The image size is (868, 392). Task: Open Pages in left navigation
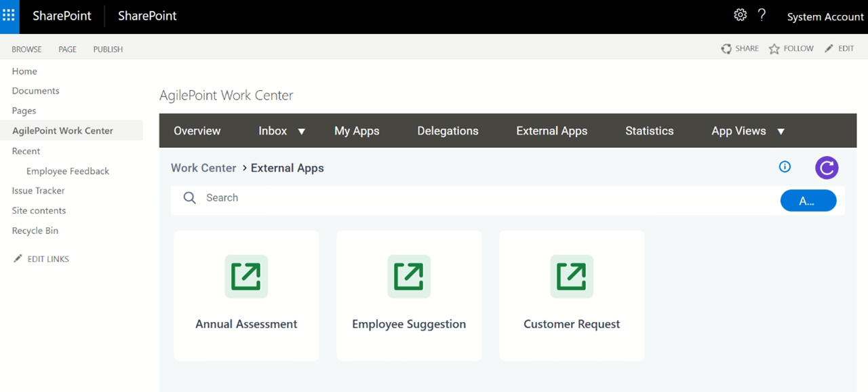coord(24,111)
